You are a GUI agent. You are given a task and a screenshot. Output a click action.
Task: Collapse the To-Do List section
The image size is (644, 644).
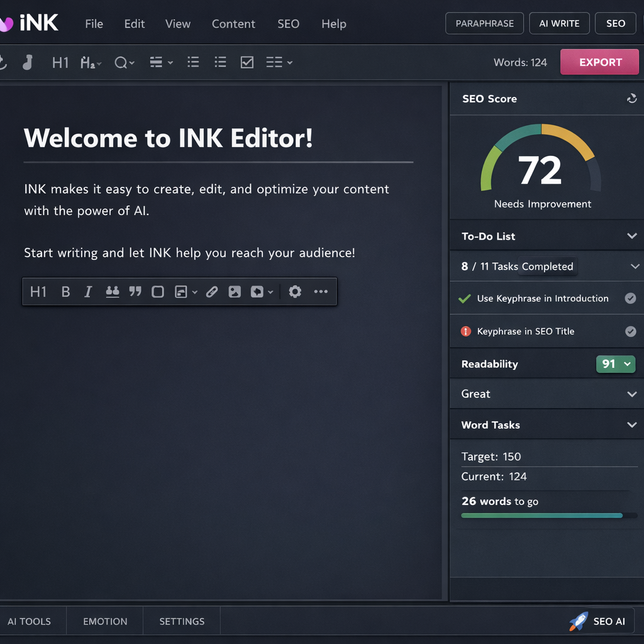pos(632,236)
